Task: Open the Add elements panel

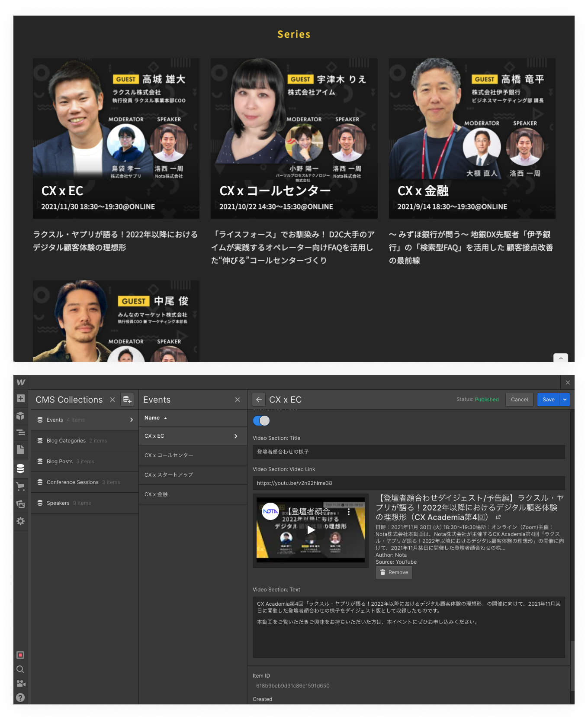Action: click(x=20, y=398)
